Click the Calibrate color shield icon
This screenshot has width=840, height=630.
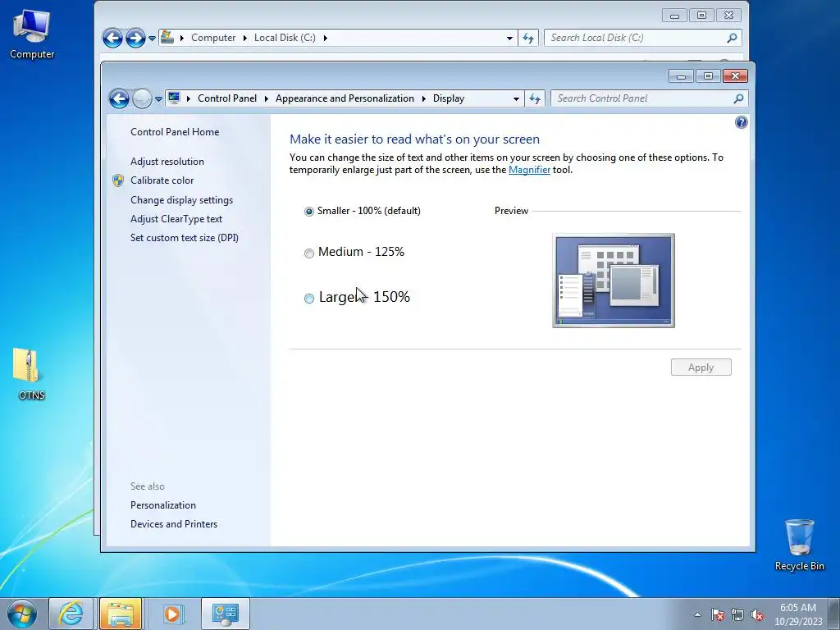pyautogui.click(x=118, y=180)
